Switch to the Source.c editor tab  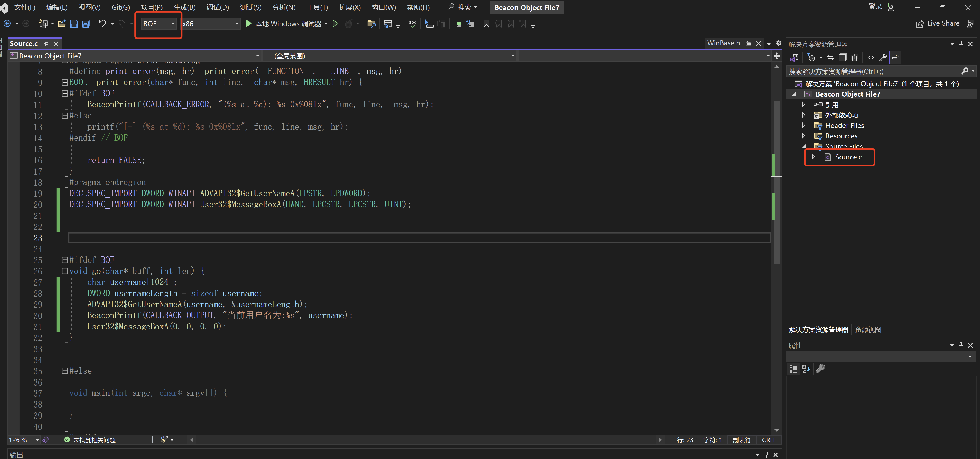point(24,43)
